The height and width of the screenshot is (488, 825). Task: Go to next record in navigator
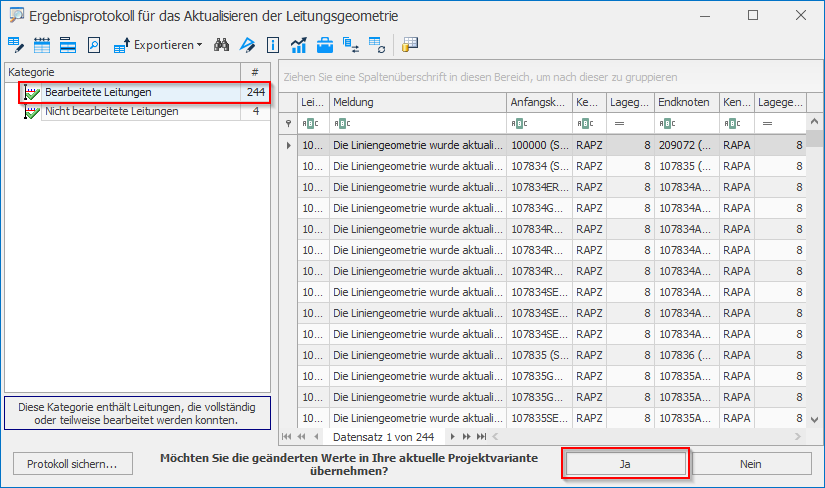pos(451,437)
